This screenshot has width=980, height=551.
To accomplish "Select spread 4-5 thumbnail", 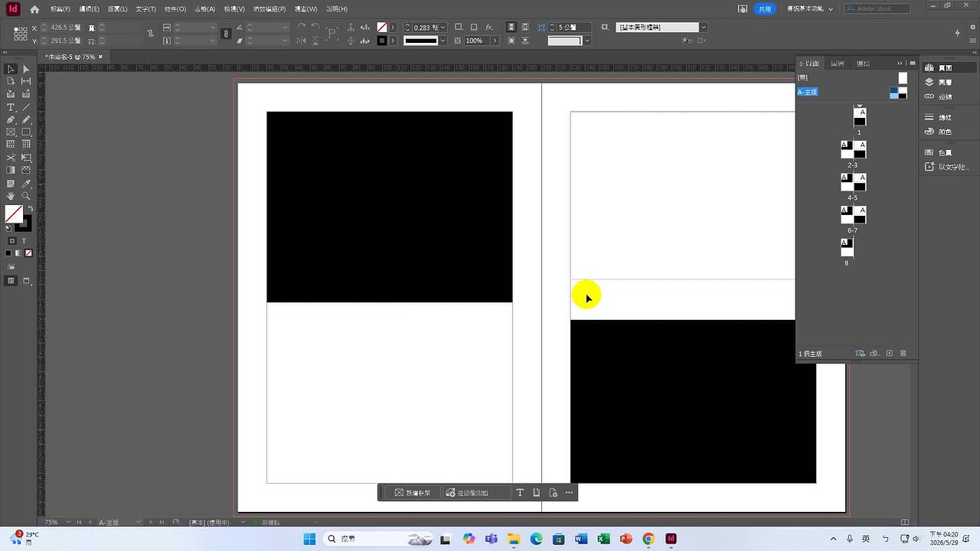I will [853, 182].
